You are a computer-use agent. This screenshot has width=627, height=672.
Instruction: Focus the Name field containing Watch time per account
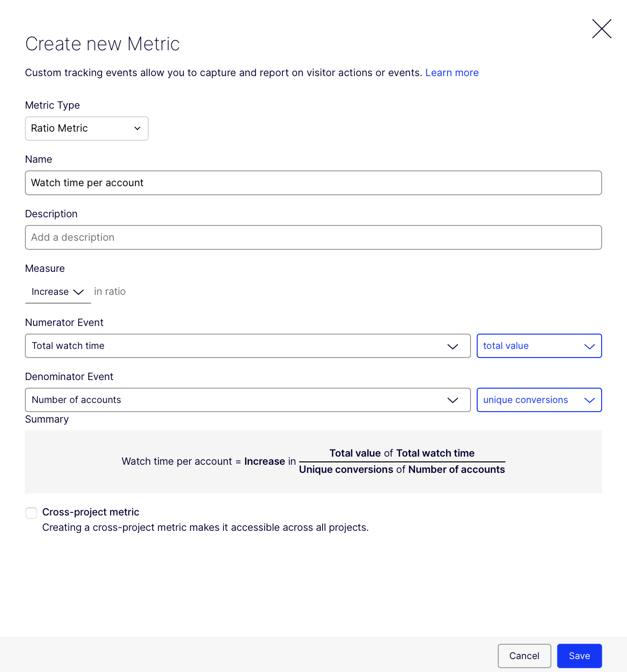(313, 183)
